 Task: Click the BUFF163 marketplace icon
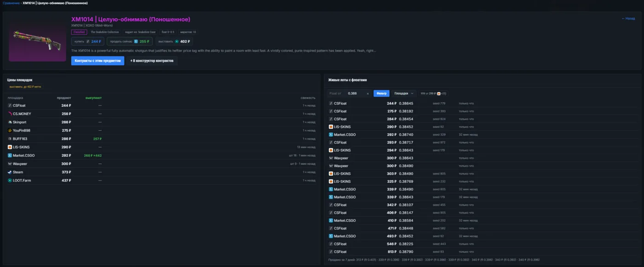pyautogui.click(x=10, y=139)
